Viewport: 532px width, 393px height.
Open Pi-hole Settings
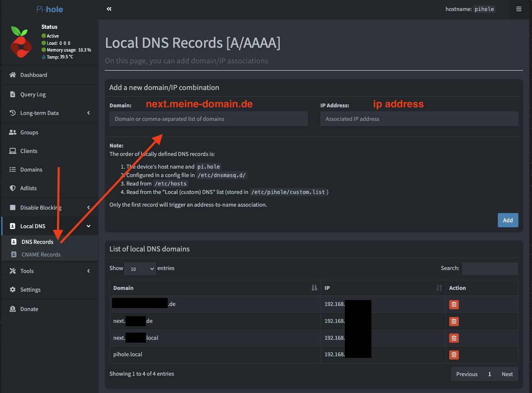(x=31, y=289)
